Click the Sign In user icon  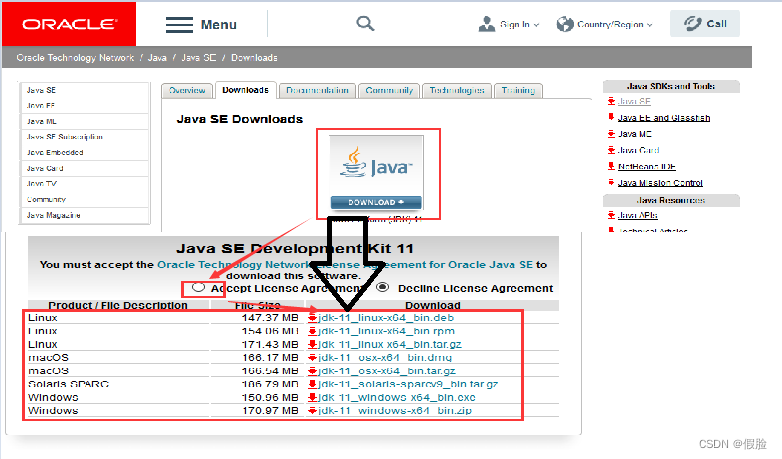point(486,24)
